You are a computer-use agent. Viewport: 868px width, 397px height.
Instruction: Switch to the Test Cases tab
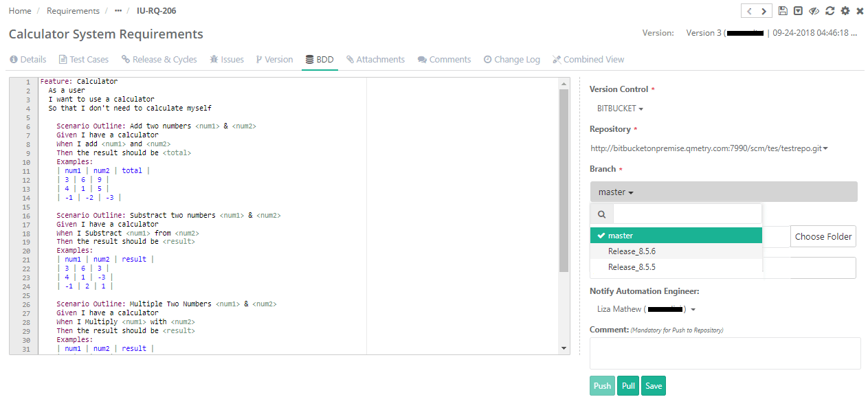coord(83,59)
